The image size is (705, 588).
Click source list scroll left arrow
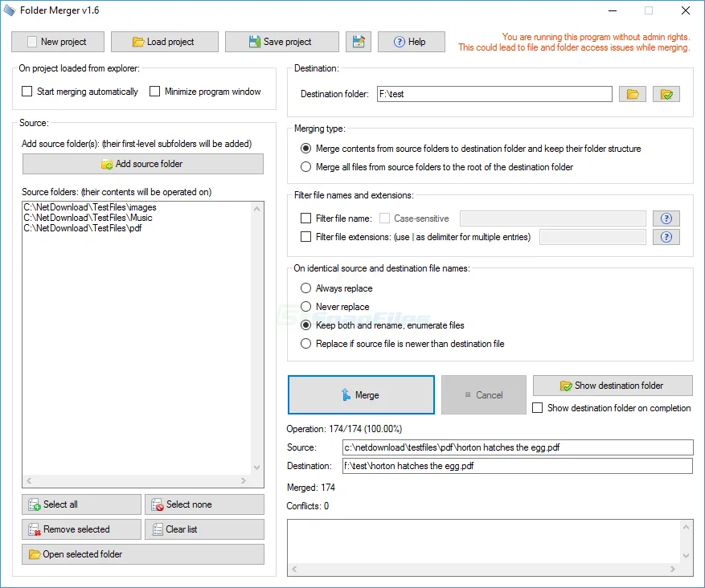coord(29,480)
